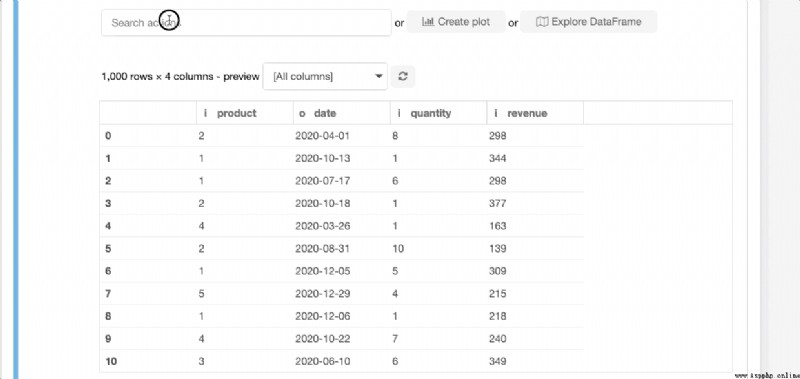Click the integer type icon for product column
This screenshot has width=800, height=379.
pyautogui.click(x=205, y=113)
